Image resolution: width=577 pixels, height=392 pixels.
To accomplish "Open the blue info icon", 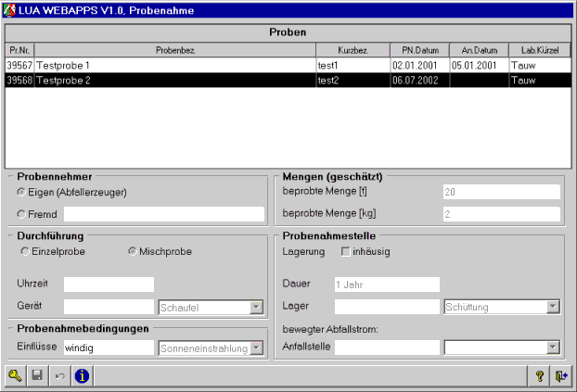I will point(82,375).
